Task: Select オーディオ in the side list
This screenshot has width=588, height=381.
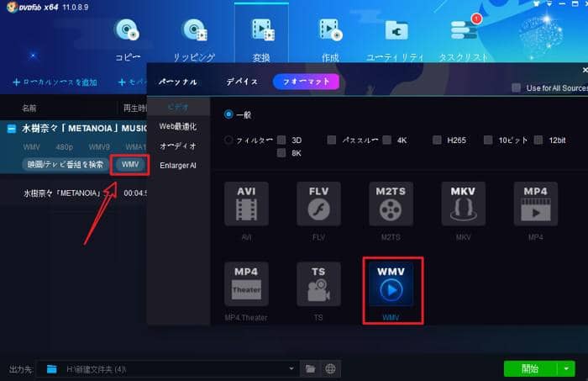Action: pyautogui.click(x=178, y=146)
